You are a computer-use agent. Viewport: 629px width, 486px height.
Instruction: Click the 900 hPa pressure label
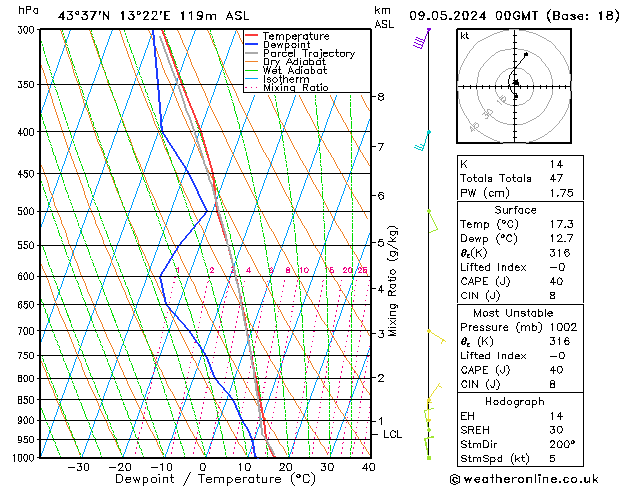click(x=28, y=420)
